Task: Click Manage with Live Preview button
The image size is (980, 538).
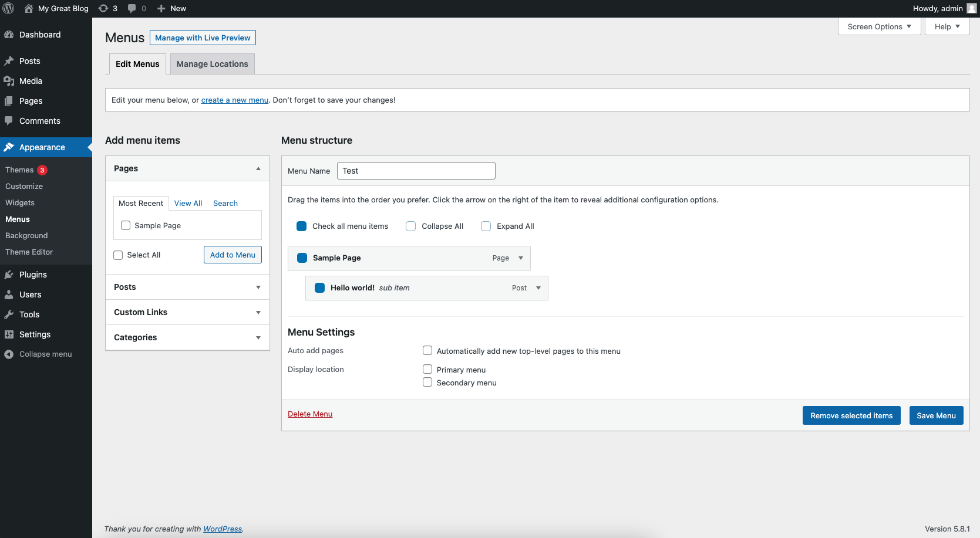Action: click(203, 38)
